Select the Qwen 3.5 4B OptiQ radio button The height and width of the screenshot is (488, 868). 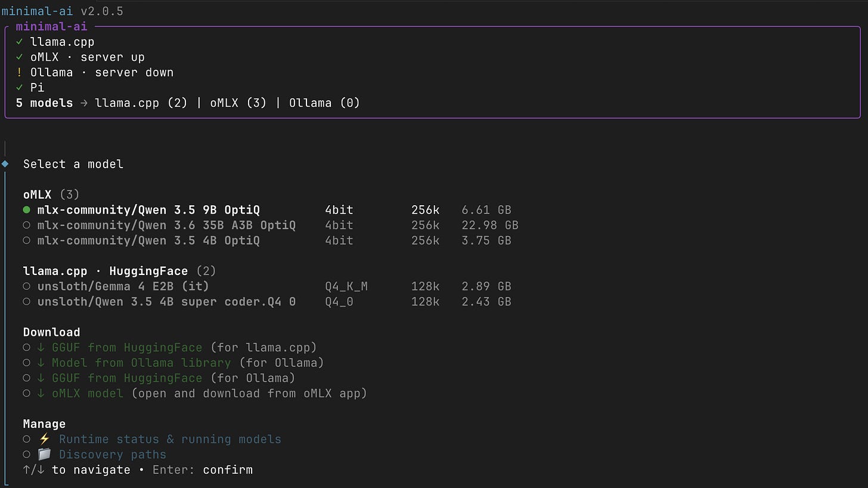pyautogui.click(x=27, y=240)
